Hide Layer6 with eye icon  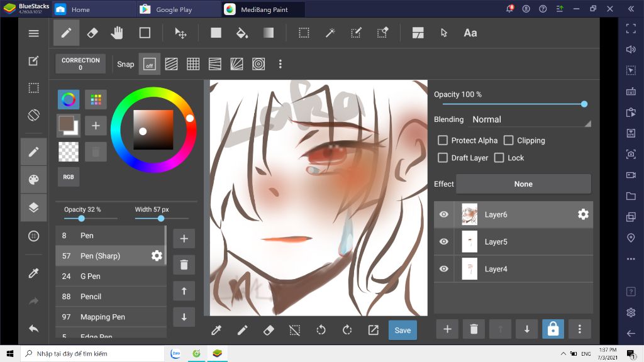tap(444, 214)
